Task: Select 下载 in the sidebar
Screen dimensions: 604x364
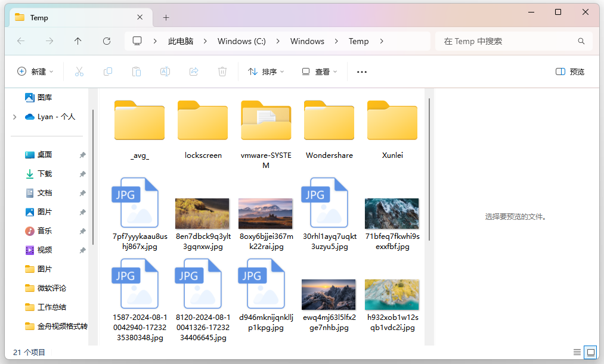Action: pos(45,174)
